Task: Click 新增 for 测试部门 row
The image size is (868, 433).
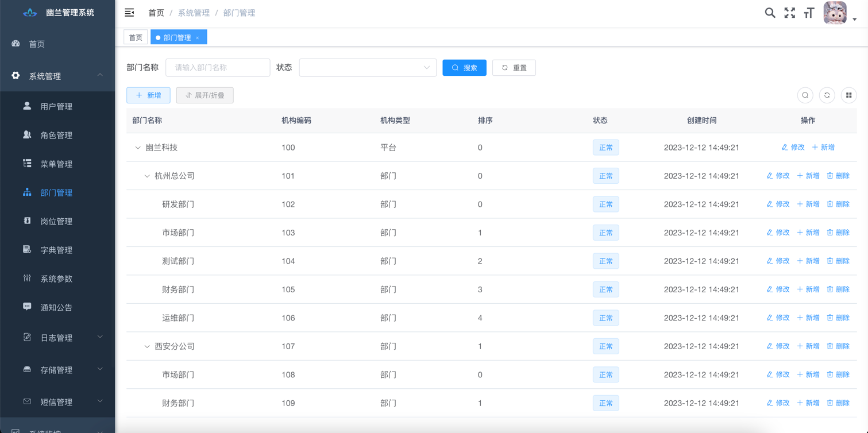Action: pos(808,261)
